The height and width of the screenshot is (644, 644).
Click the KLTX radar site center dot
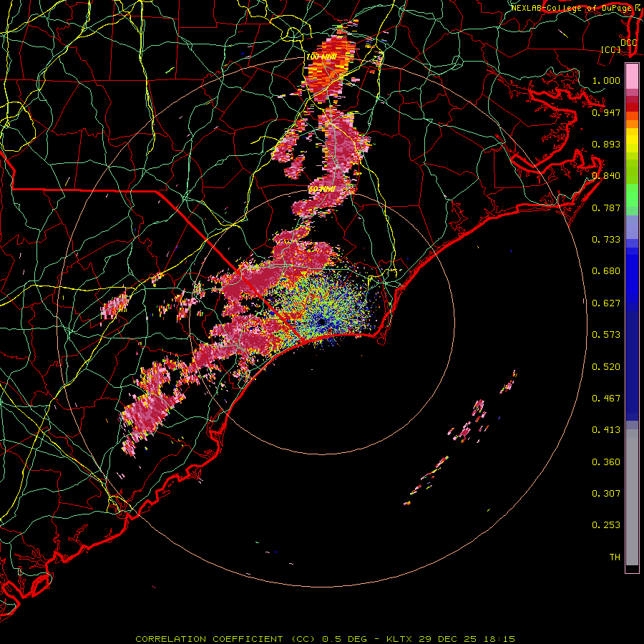(x=321, y=321)
